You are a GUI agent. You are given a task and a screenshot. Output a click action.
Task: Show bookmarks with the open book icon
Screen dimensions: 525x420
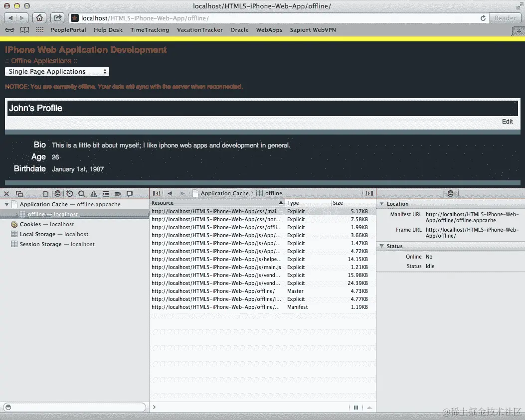[x=24, y=30]
